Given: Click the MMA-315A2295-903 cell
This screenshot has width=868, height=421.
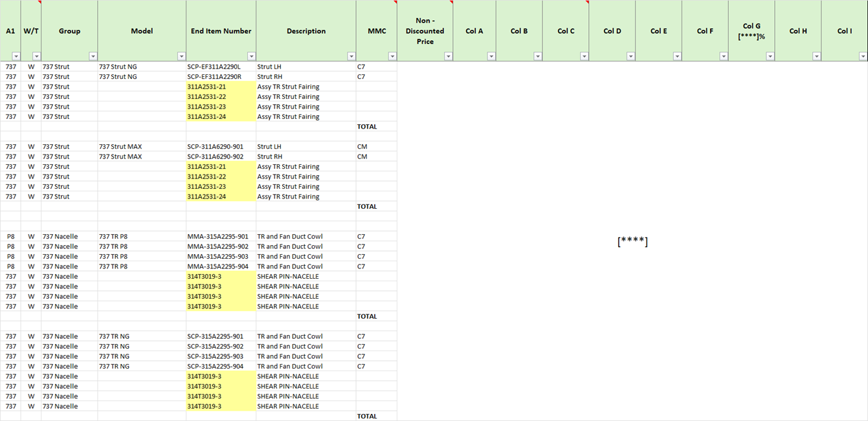Looking at the screenshot, I should coord(217,257).
